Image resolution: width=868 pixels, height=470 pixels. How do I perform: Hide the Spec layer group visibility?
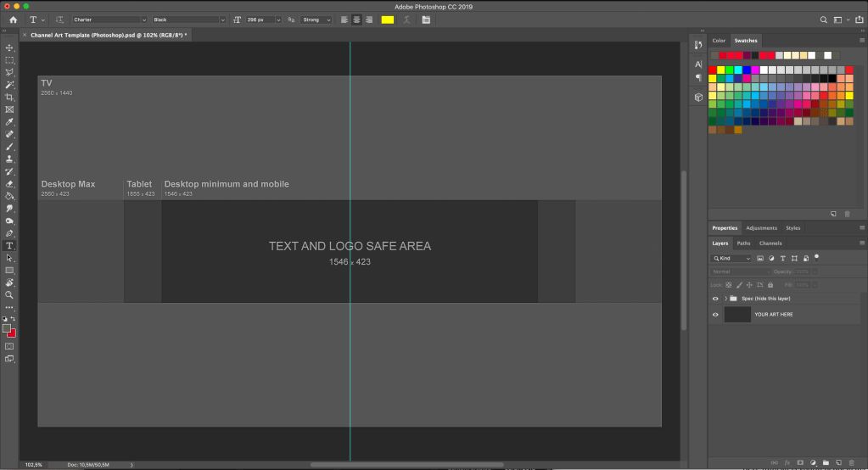pos(715,299)
